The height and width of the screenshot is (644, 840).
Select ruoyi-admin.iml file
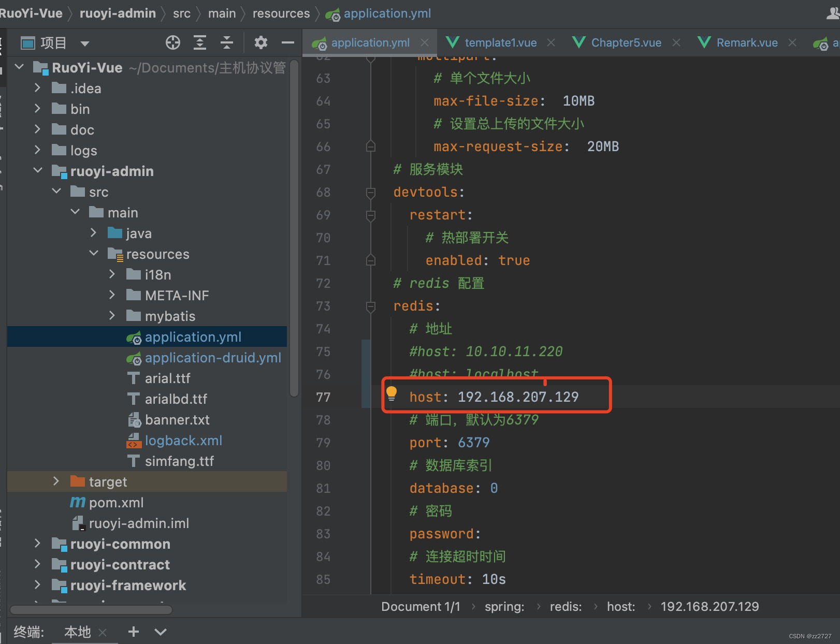[147, 523]
